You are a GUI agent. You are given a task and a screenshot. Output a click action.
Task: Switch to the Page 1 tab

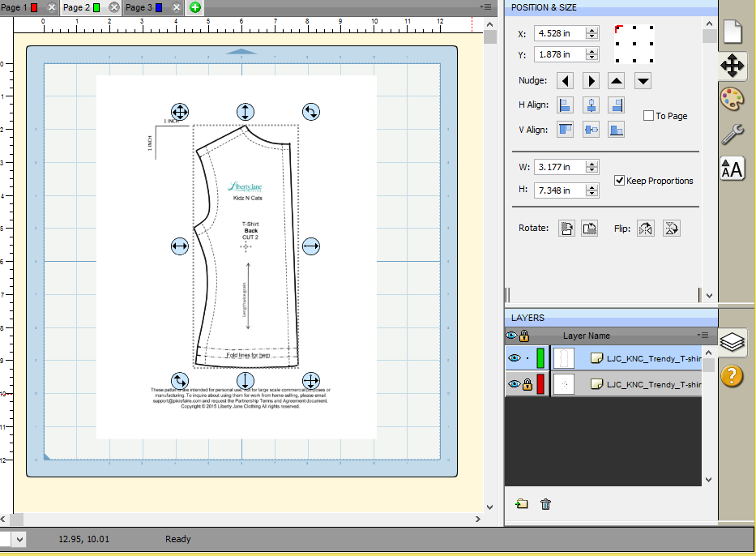[x=16, y=7]
